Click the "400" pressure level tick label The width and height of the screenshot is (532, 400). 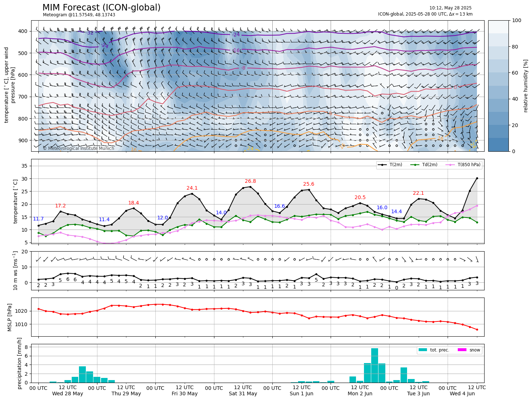(x=23, y=31)
